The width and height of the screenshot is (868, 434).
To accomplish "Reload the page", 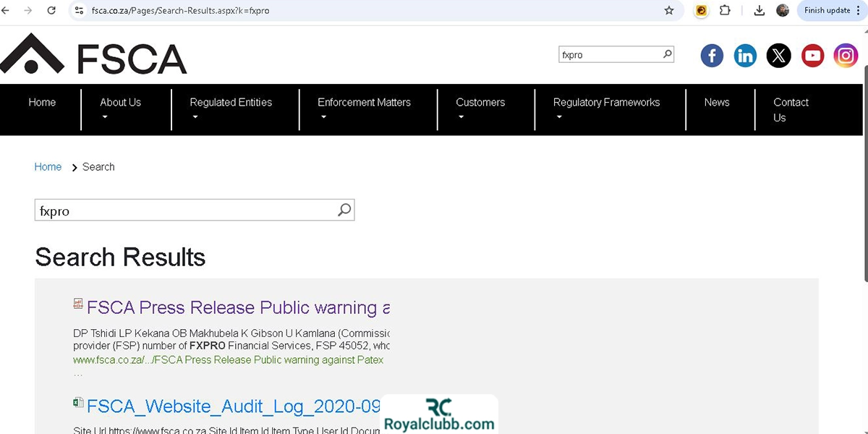I will point(51,11).
